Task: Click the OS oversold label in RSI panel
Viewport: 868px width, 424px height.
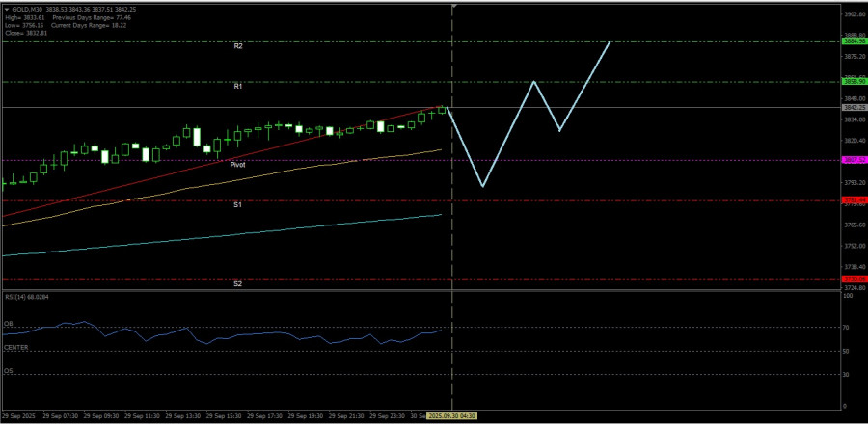Action: [9, 370]
